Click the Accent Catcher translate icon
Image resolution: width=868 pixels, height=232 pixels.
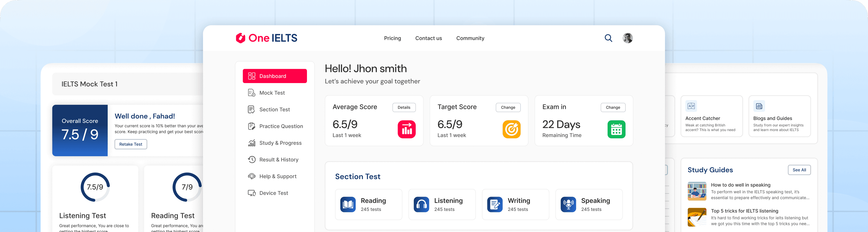(x=691, y=106)
